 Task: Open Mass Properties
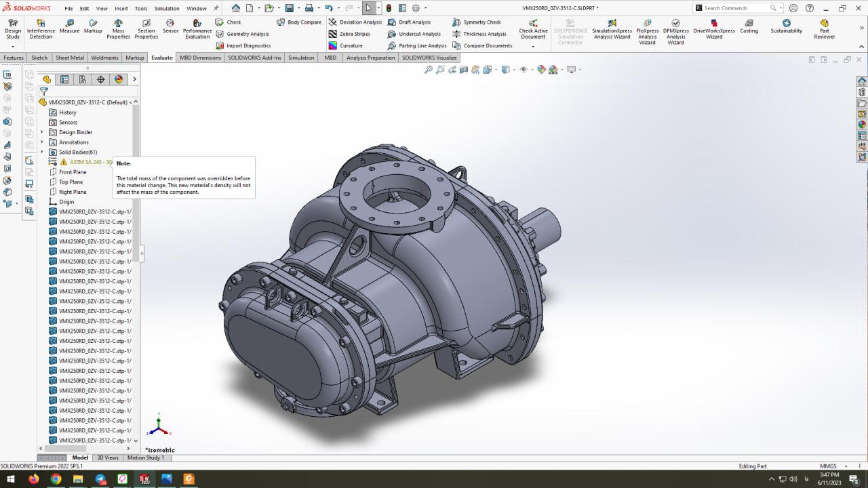[x=118, y=29]
